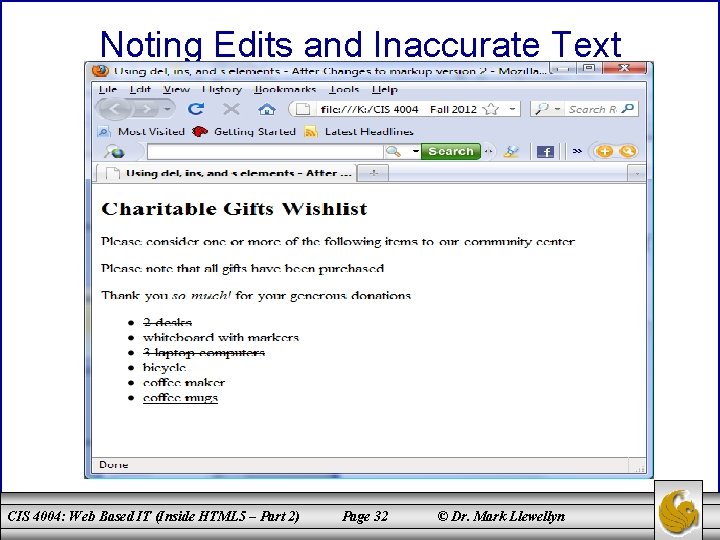Click the toolbar search text field
Image resolution: width=720 pixels, height=540 pixels.
coord(265,152)
